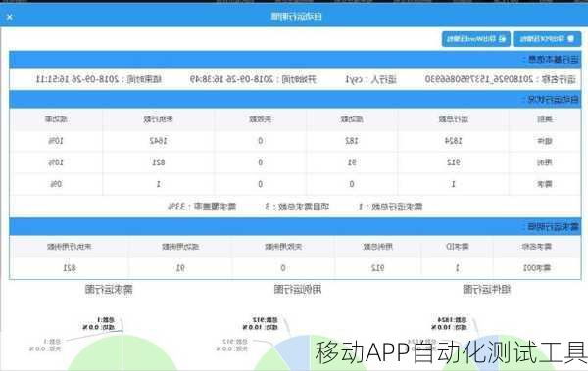Click the 组件运行图 chart title
Screen dimensions: 588x371
486,289
